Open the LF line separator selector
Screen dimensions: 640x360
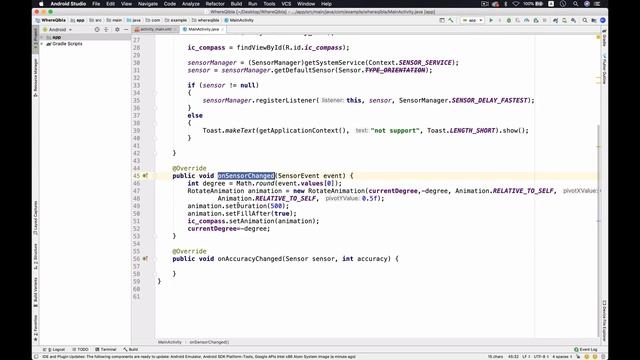[x=526, y=356]
